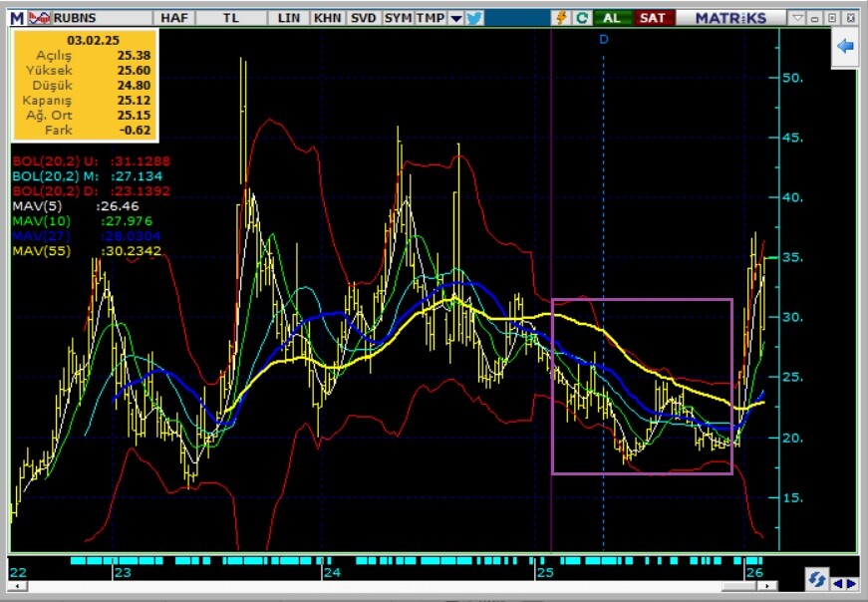Viewport: 868px width, 602px height.
Task: Open the TL currency selector
Action: click(231, 18)
